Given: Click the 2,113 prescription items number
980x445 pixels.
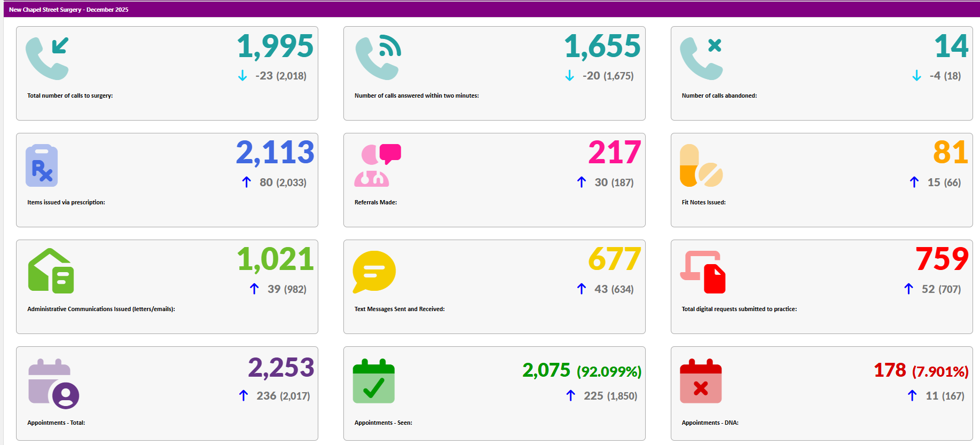Looking at the screenshot, I should pos(275,153).
